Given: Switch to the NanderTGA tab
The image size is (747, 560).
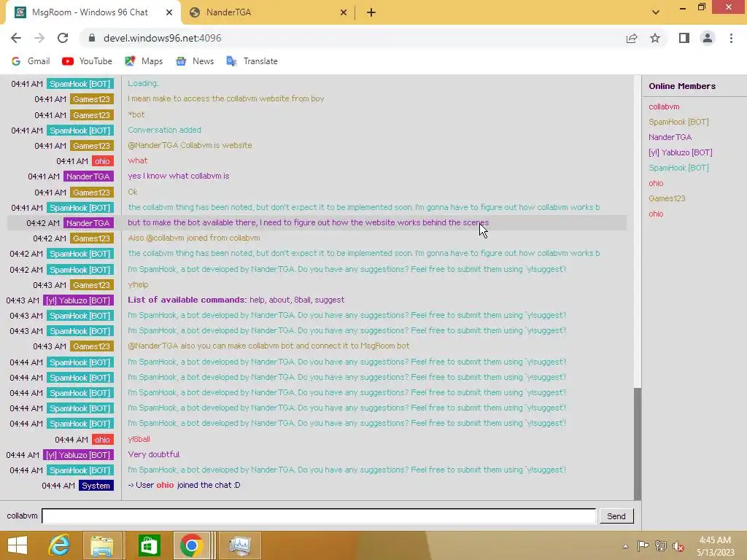Looking at the screenshot, I should [269, 12].
